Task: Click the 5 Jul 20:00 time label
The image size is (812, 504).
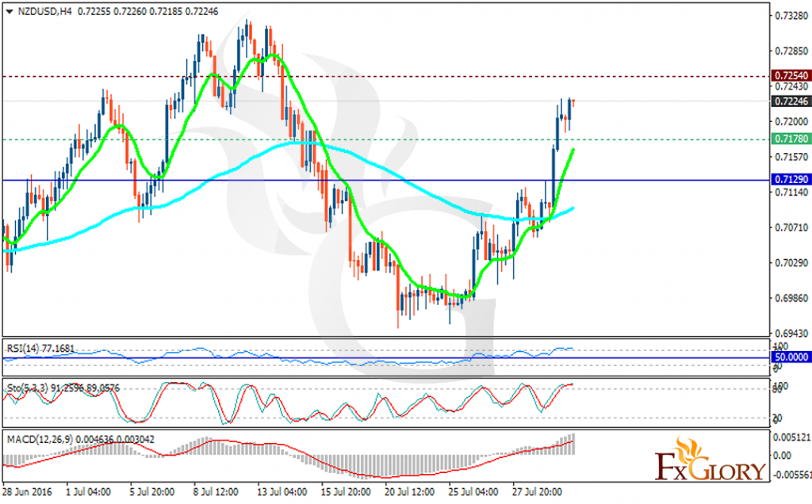Action: (151, 491)
